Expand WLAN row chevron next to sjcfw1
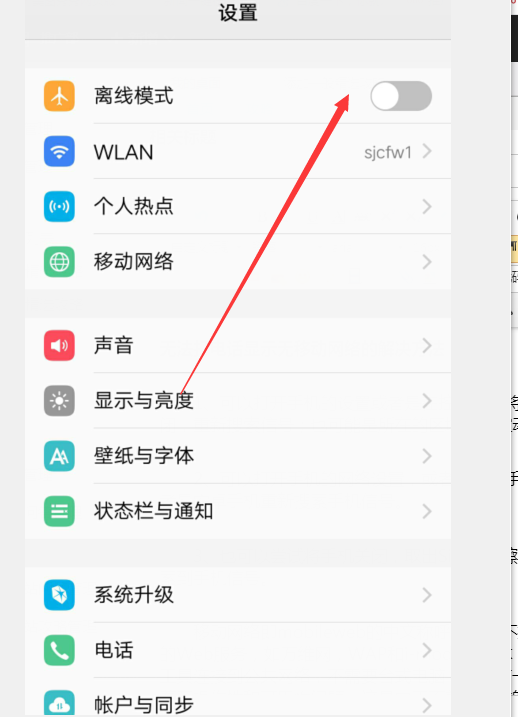The height and width of the screenshot is (717, 518). (427, 151)
